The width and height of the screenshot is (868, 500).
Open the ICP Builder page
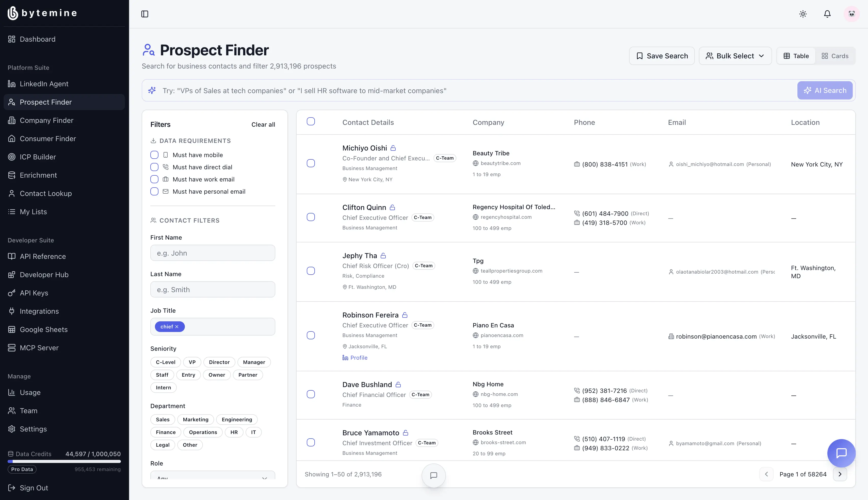pyautogui.click(x=38, y=157)
